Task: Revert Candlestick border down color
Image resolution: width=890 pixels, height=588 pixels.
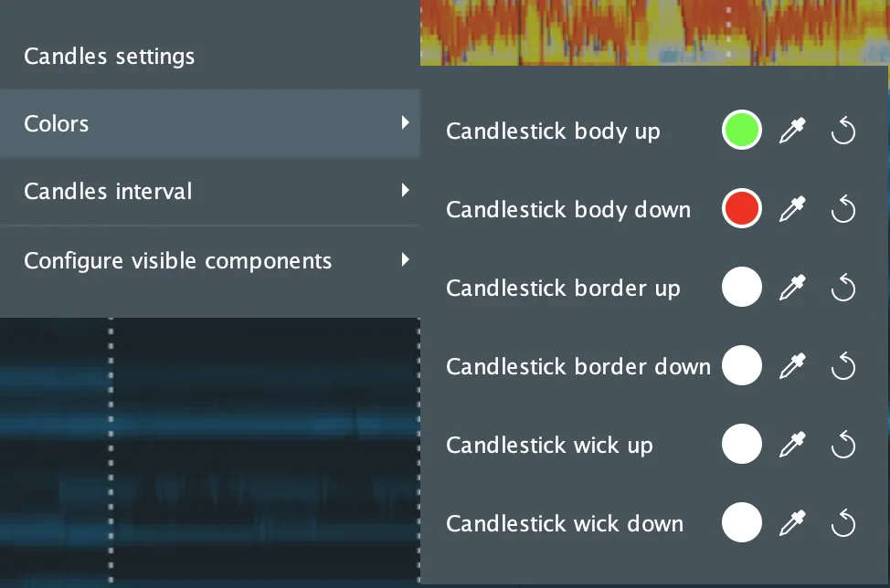Action: pyautogui.click(x=842, y=367)
